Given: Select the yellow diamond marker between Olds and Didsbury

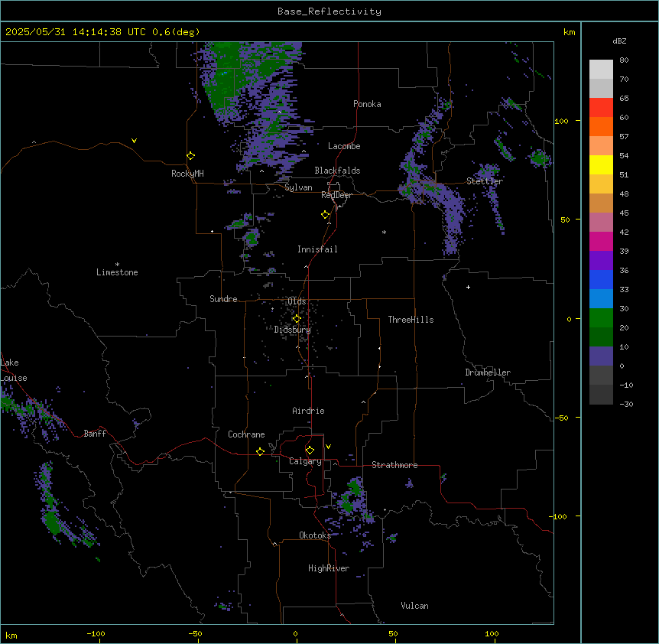Looking at the screenshot, I should pyautogui.click(x=297, y=319).
